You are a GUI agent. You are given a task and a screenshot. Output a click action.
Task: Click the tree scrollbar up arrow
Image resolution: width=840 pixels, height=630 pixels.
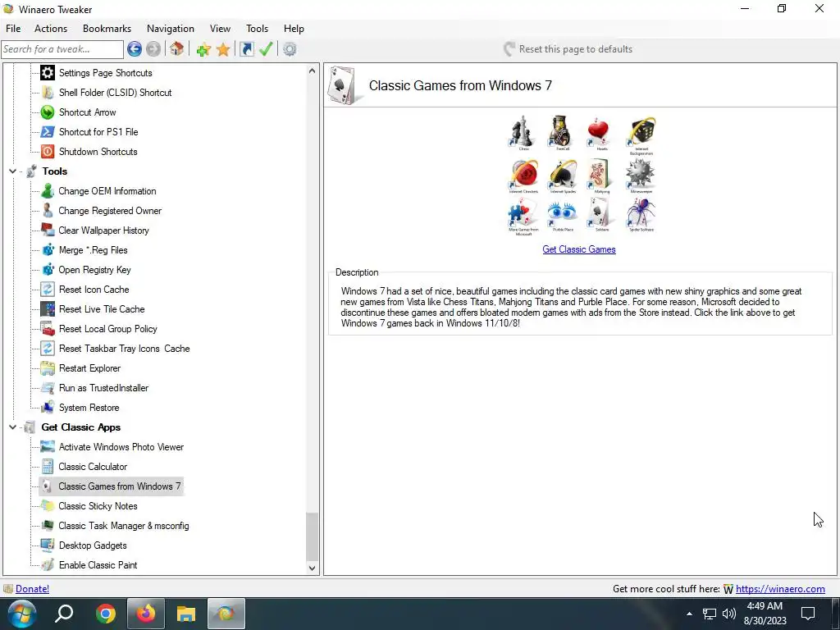pos(313,71)
